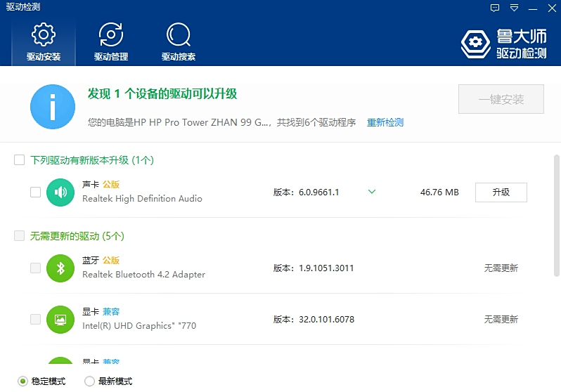Select the 最新模式 radio button
This screenshot has width=561, height=392.
[89, 381]
